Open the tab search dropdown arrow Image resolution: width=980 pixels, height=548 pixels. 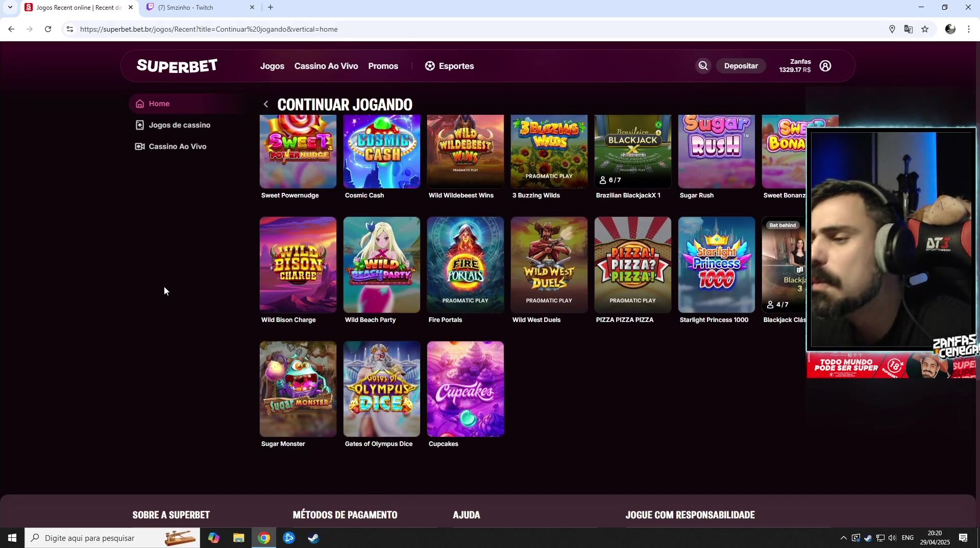[10, 7]
